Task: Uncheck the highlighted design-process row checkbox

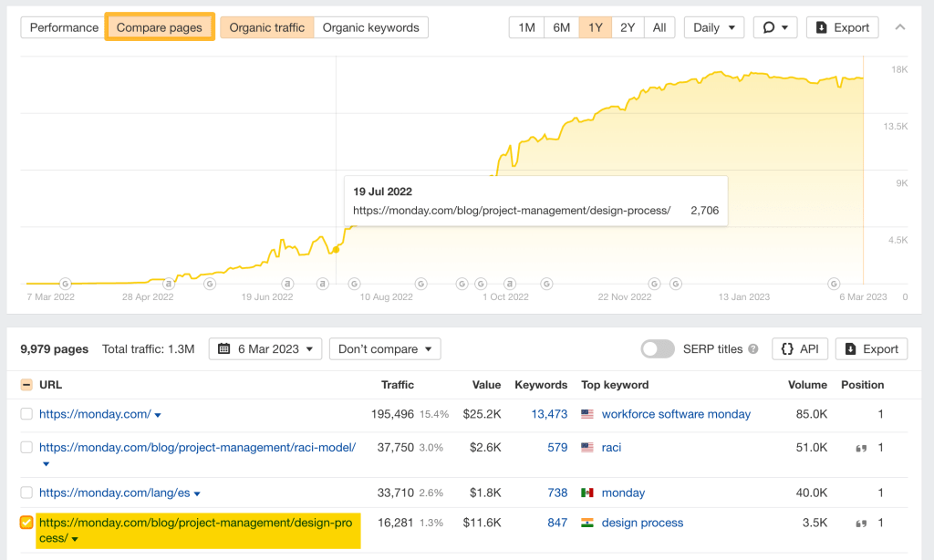Action: coord(26,522)
